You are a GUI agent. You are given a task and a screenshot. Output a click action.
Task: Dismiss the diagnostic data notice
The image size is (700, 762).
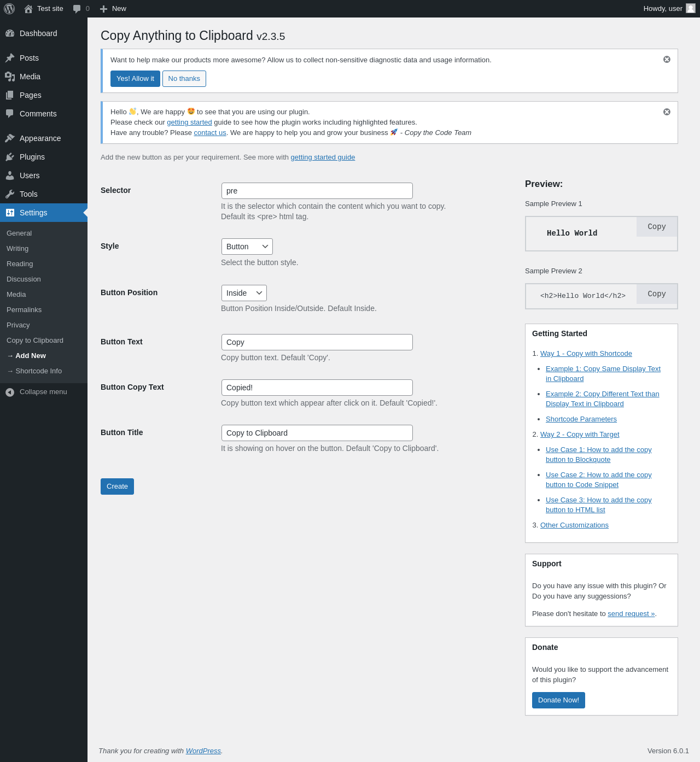coord(667,60)
